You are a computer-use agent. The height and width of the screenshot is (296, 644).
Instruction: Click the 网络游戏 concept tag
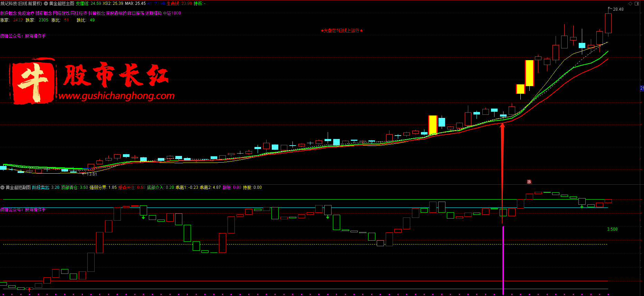61,13
